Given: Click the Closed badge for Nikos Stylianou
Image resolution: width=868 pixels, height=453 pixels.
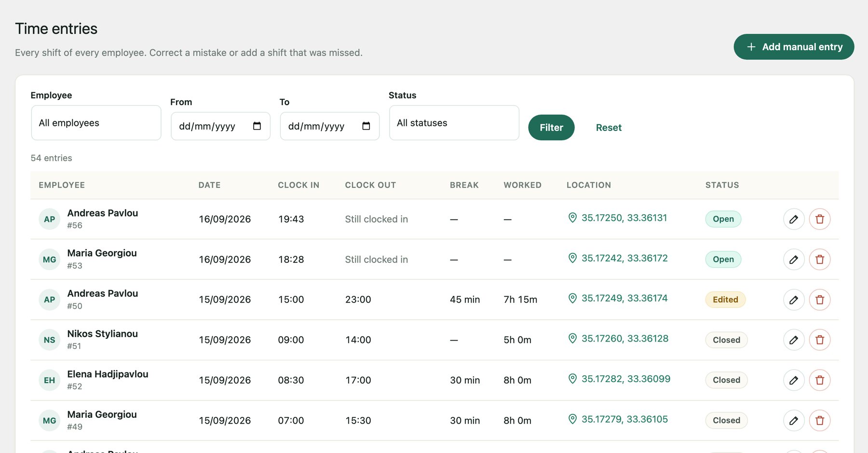Looking at the screenshot, I should pyautogui.click(x=726, y=340).
